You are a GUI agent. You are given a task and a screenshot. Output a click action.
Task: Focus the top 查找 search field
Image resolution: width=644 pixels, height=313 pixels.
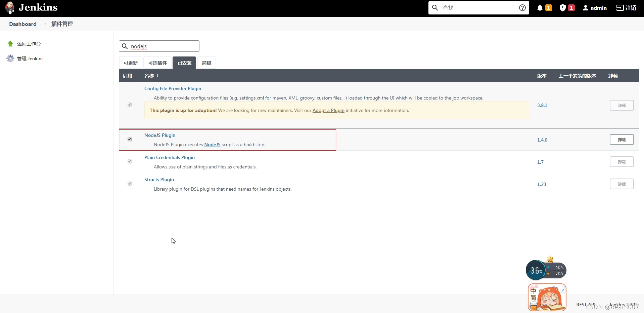coord(478,8)
